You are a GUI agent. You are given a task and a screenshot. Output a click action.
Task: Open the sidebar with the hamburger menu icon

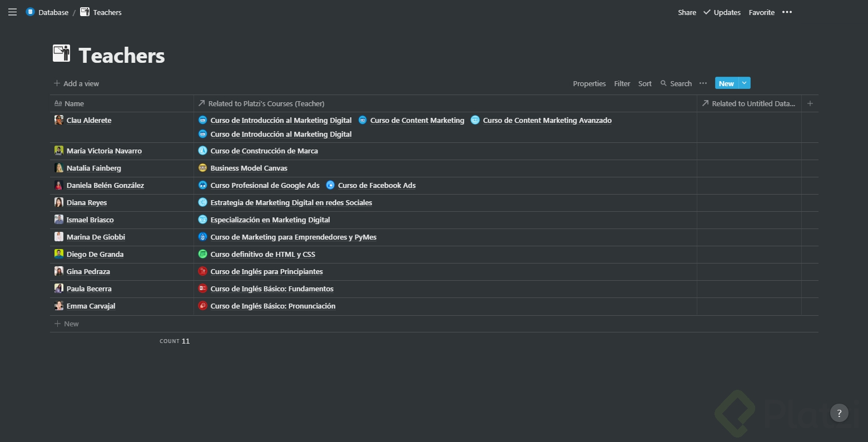point(12,12)
